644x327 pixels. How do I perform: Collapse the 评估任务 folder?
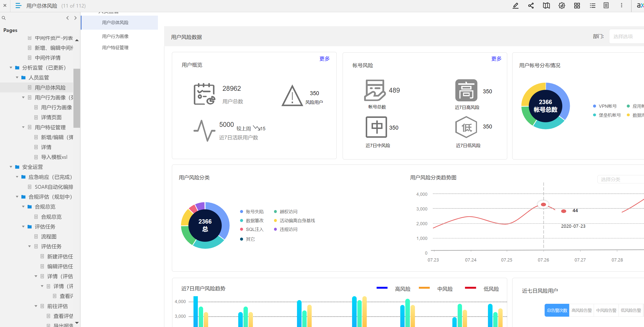23,226
